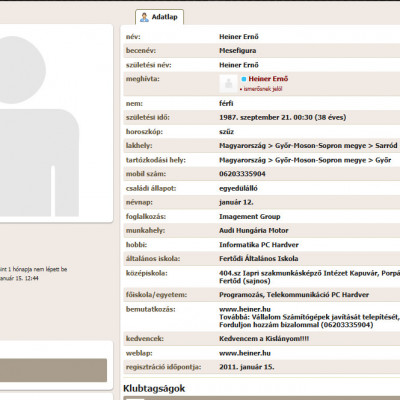Select workplace 'Audi Hungária Motor'
This screenshot has height=400, width=400.
[x=254, y=230]
